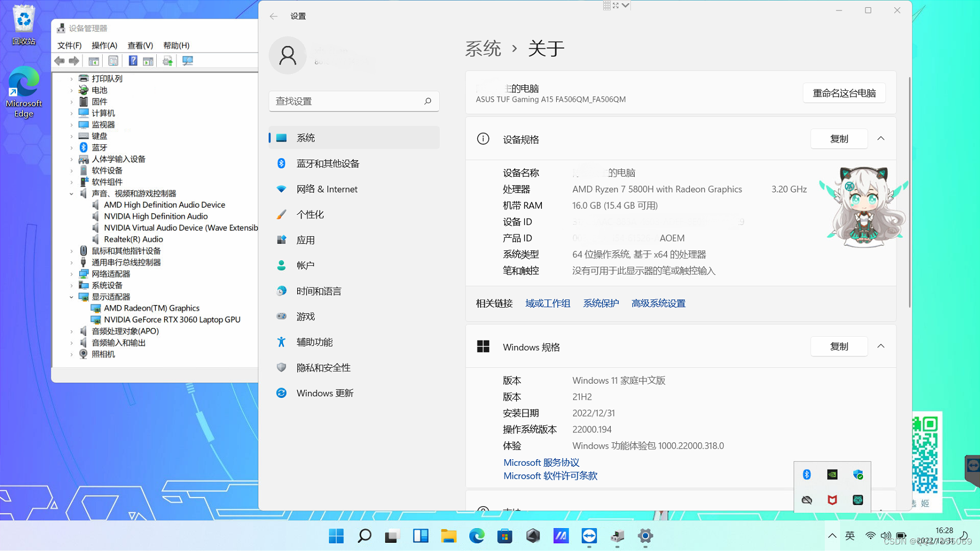
Task: Open Microsoft Edge desktop shortcut
Action: coord(23,92)
